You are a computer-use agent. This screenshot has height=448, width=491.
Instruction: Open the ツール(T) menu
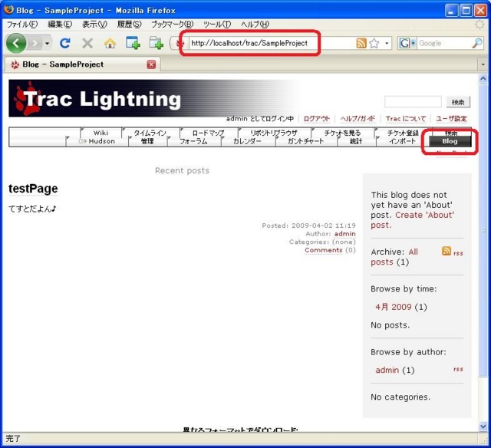point(217,24)
